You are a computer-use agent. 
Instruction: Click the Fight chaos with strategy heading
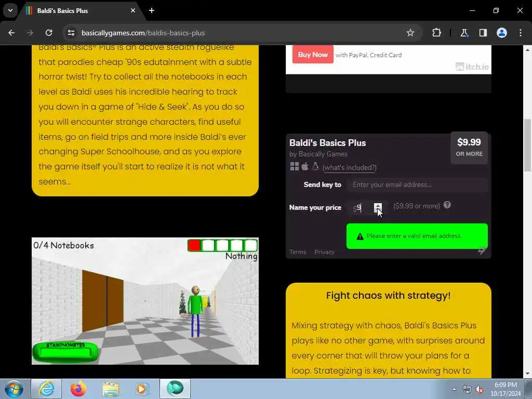388,296
